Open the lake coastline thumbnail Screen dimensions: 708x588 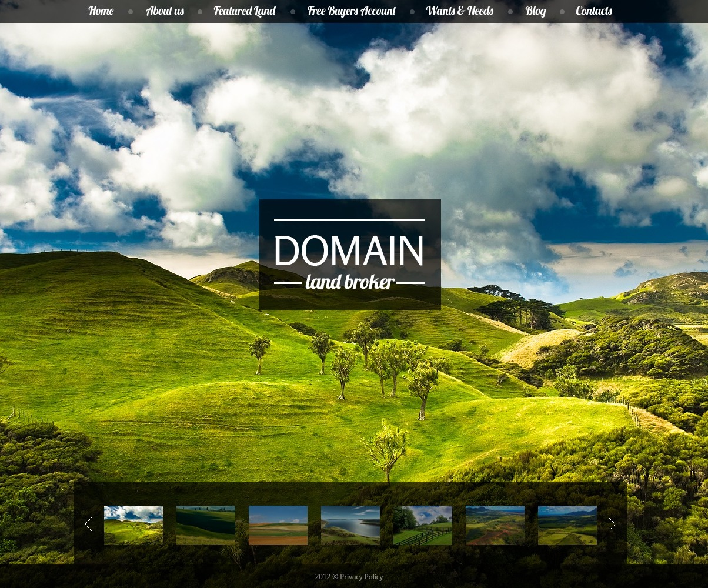pyautogui.click(x=350, y=524)
